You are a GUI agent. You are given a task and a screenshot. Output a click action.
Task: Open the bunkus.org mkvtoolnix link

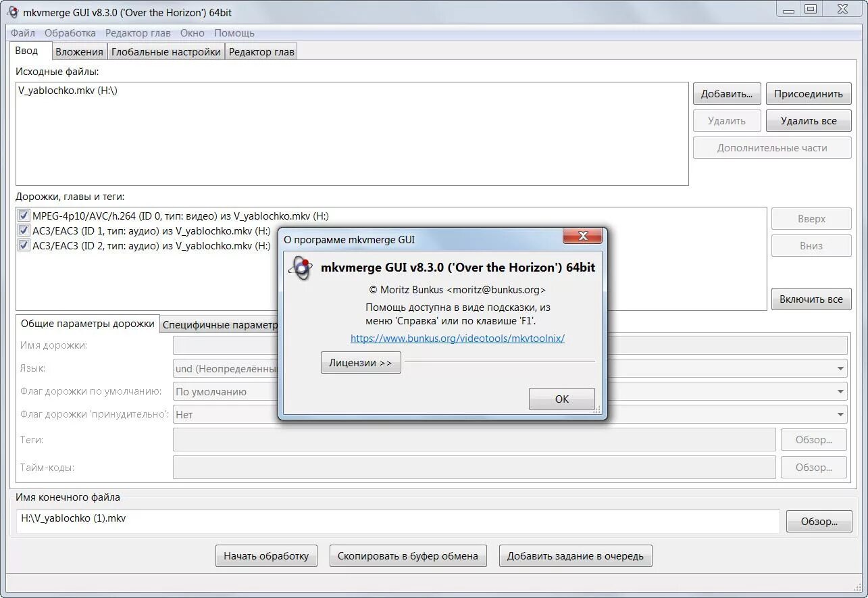(x=457, y=339)
